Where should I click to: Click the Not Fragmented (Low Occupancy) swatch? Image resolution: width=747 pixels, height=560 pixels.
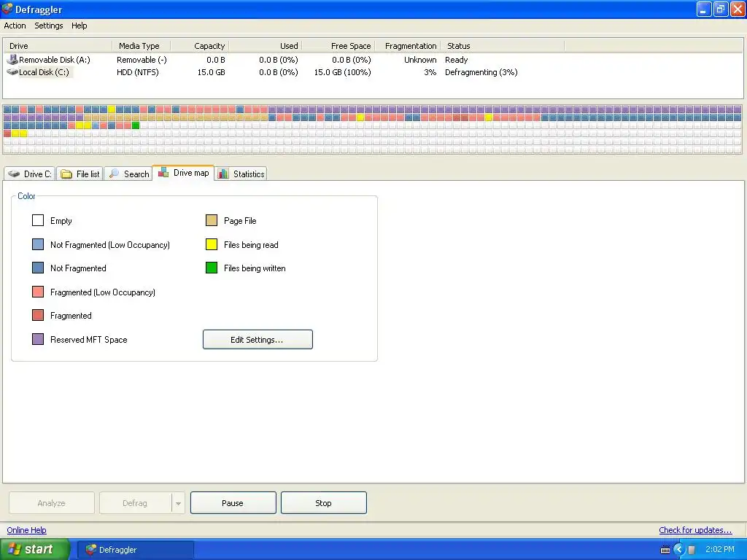(x=38, y=244)
